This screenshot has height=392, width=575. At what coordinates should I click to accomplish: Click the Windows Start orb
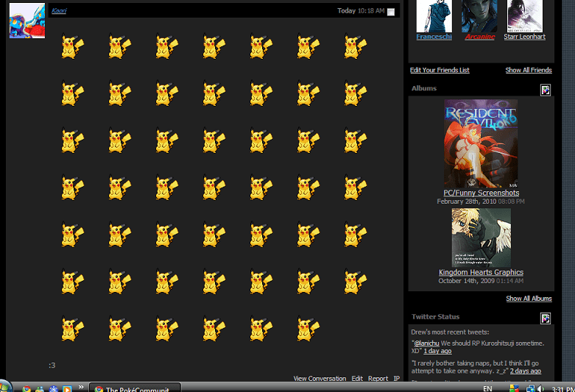[5, 387]
